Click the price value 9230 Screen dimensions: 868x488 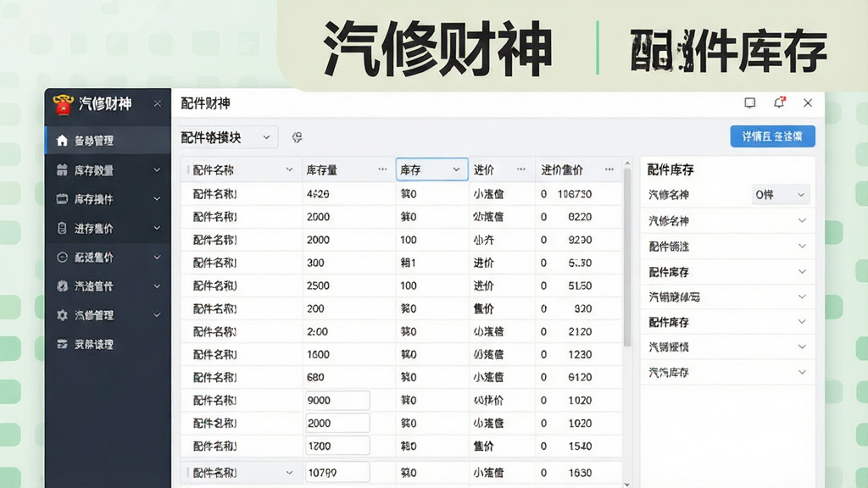pyautogui.click(x=580, y=240)
